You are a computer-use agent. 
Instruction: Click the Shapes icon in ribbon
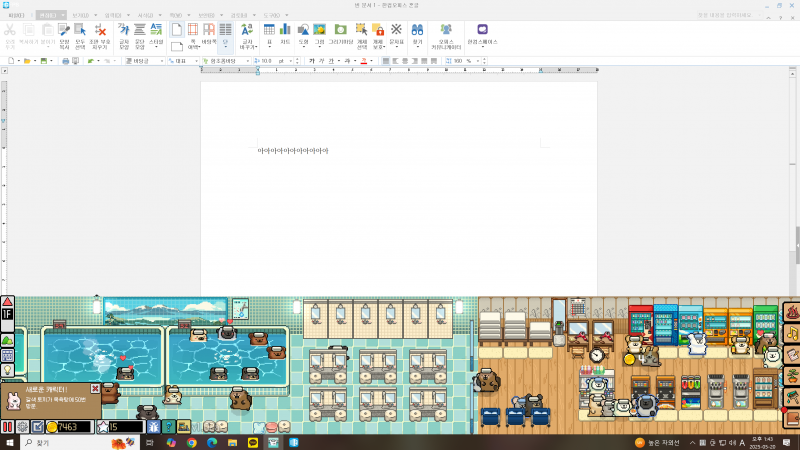(304, 30)
